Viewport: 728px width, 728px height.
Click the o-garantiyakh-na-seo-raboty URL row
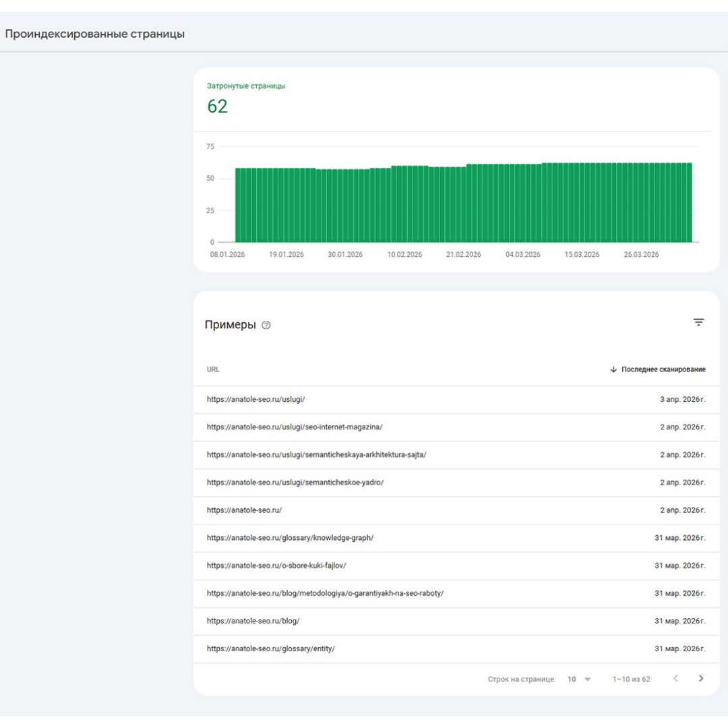325,593
